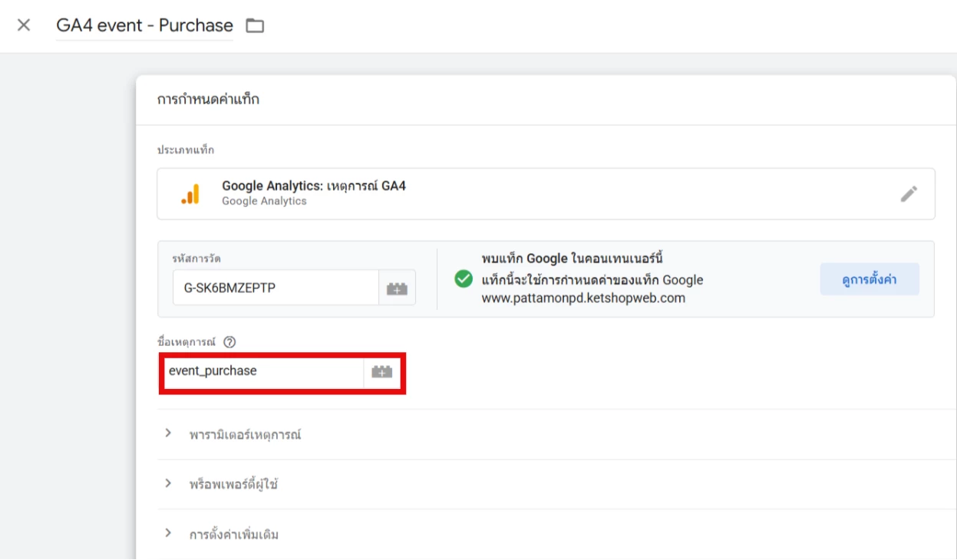This screenshot has height=560, width=957.
Task: Click the event_purchase event name field
Action: (262, 371)
